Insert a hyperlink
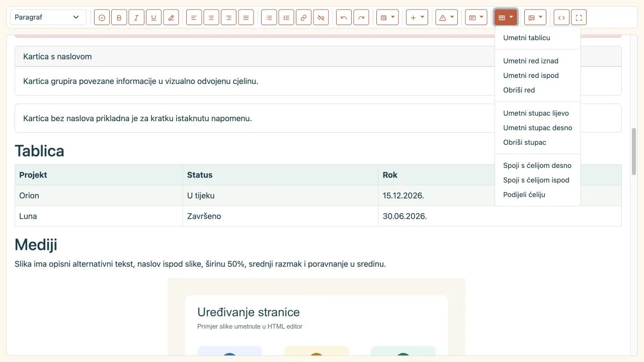Viewport: 644px width, 362px height. pos(304,18)
